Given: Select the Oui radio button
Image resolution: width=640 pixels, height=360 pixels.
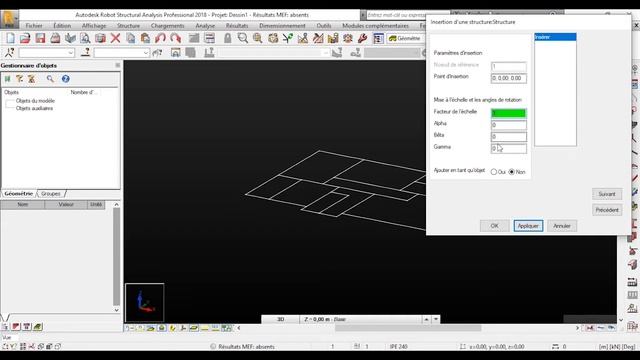Looking at the screenshot, I should (493, 172).
